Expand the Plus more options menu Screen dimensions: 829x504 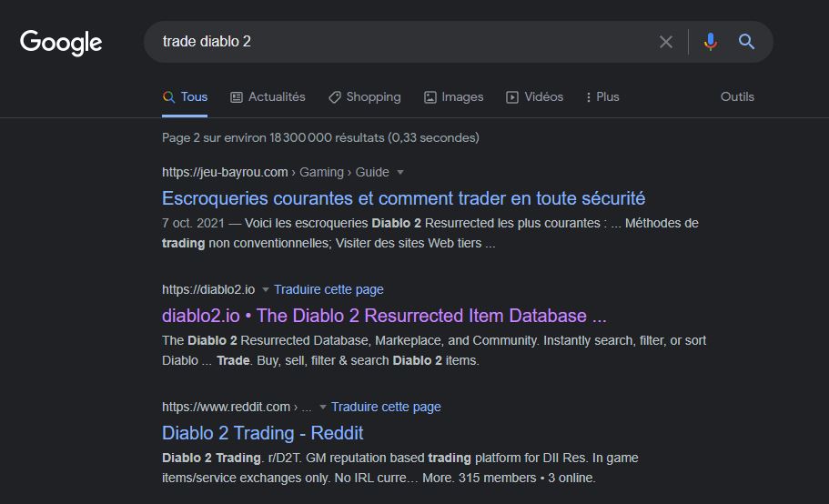[x=602, y=97]
